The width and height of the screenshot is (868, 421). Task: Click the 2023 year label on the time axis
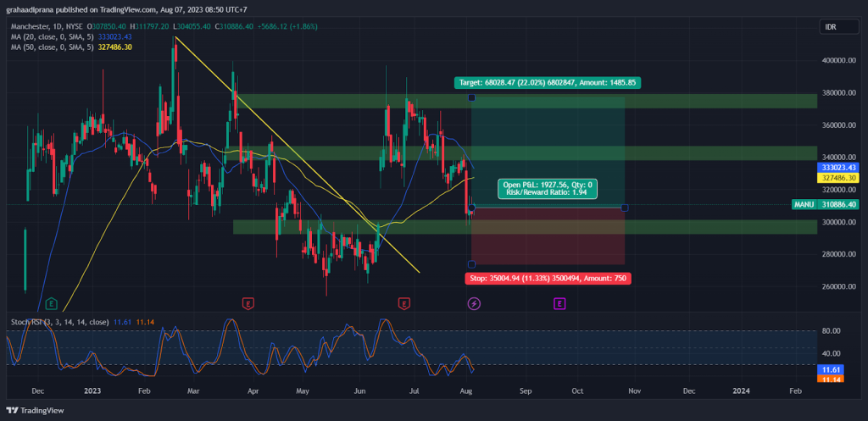pos(92,391)
